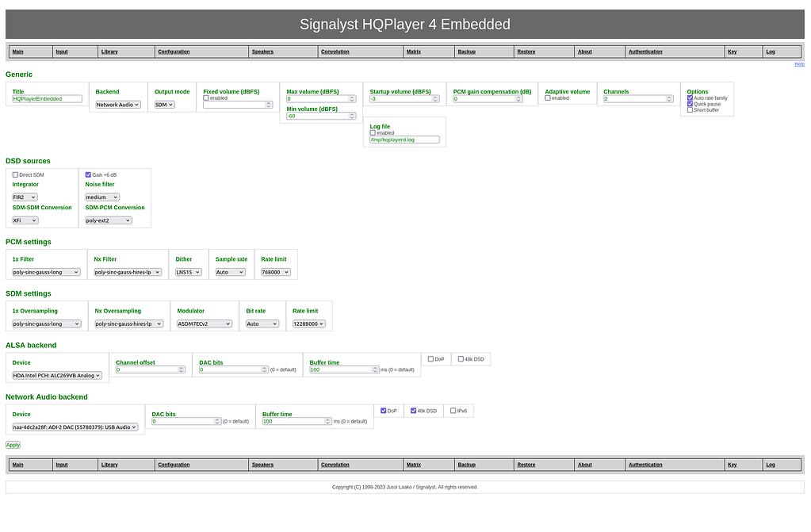Open the Restore link in top navigation
811x532 pixels.
tap(526, 52)
